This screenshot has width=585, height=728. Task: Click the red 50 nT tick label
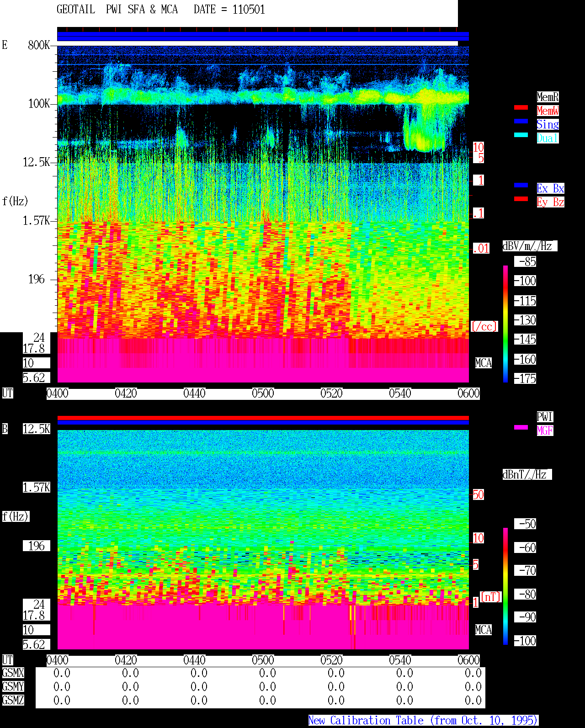click(x=478, y=494)
